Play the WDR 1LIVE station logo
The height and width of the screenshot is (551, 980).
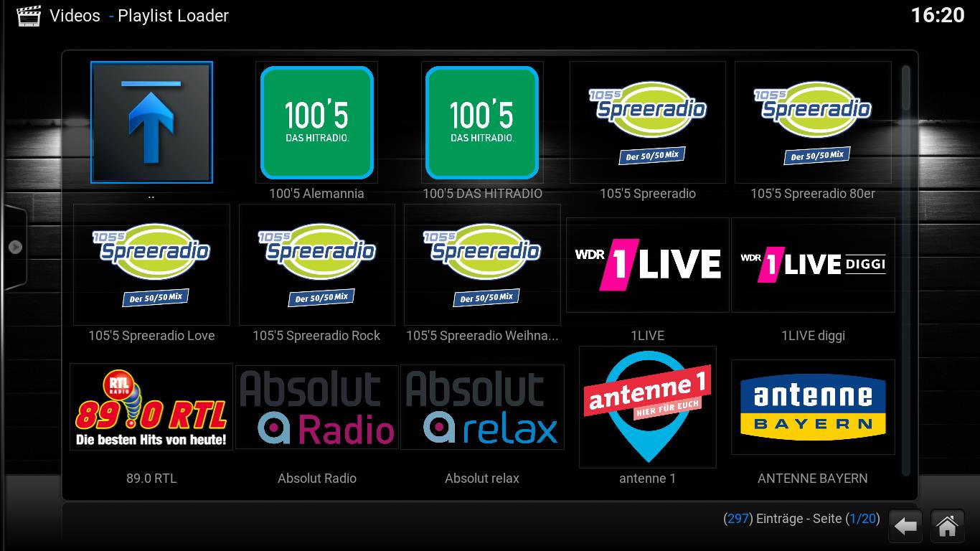(648, 265)
